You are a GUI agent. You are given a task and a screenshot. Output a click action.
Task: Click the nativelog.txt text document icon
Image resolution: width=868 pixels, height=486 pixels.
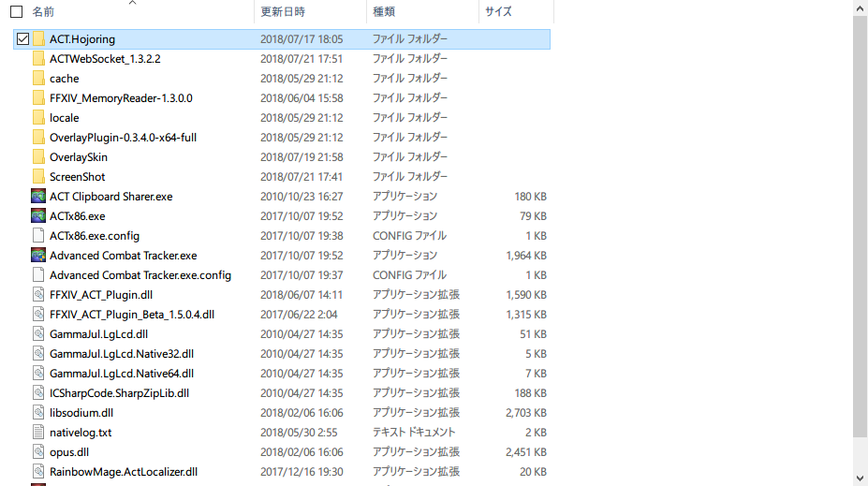coord(38,432)
